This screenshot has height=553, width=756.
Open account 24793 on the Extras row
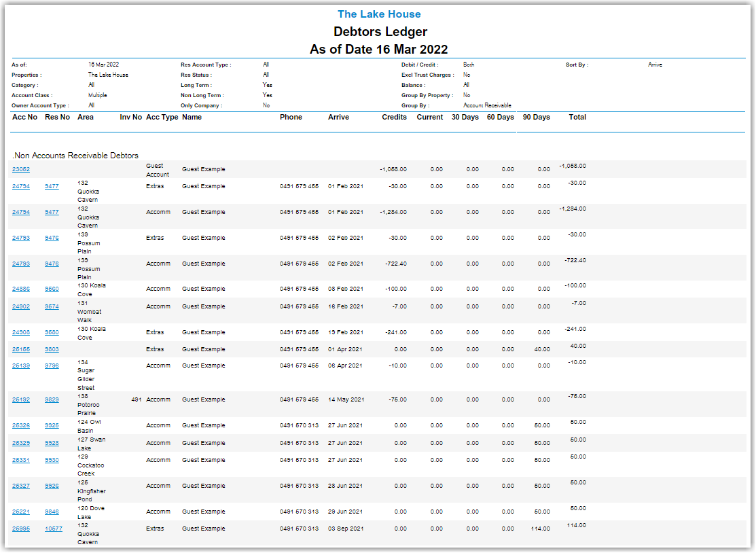point(21,238)
